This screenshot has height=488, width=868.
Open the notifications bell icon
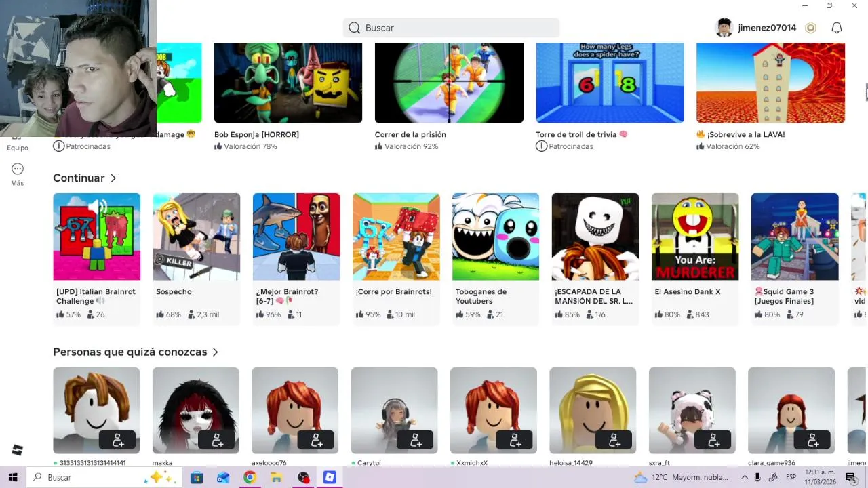click(837, 28)
